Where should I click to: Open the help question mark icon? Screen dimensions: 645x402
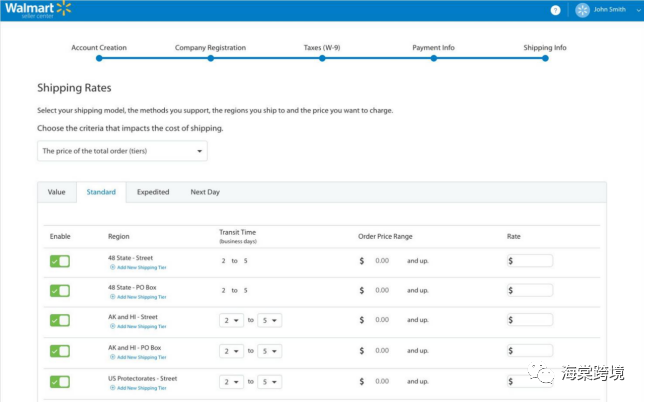pos(555,10)
